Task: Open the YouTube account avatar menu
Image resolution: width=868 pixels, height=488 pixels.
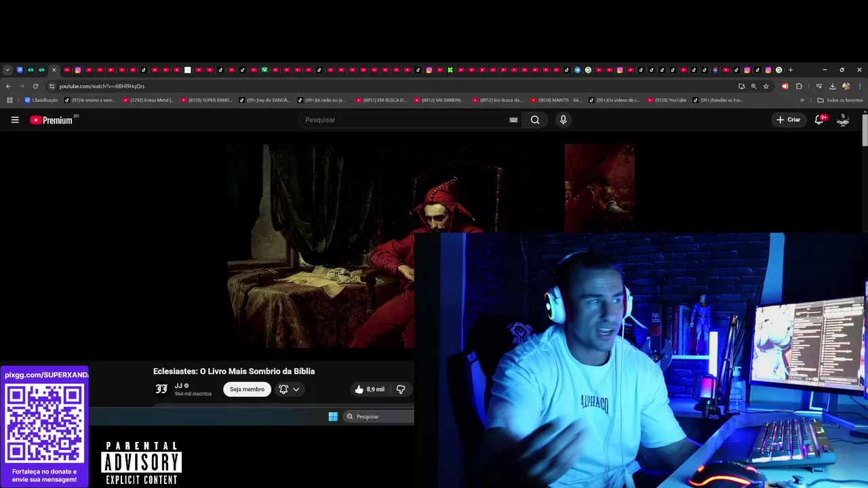Action: coord(843,120)
